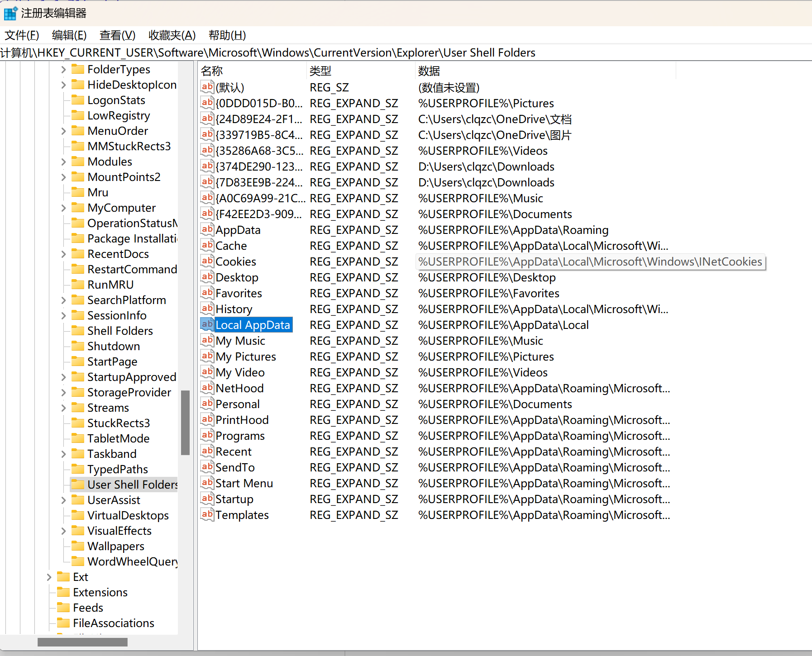Click the folder icon of VirtualDesktops key
Viewport: 812px width, 656px height.
(x=78, y=515)
